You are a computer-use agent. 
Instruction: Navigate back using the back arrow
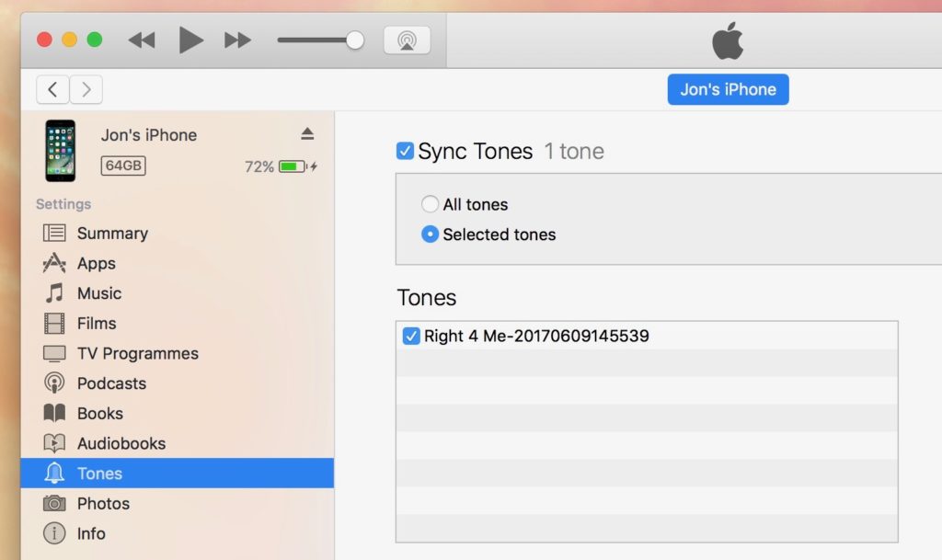pyautogui.click(x=52, y=89)
